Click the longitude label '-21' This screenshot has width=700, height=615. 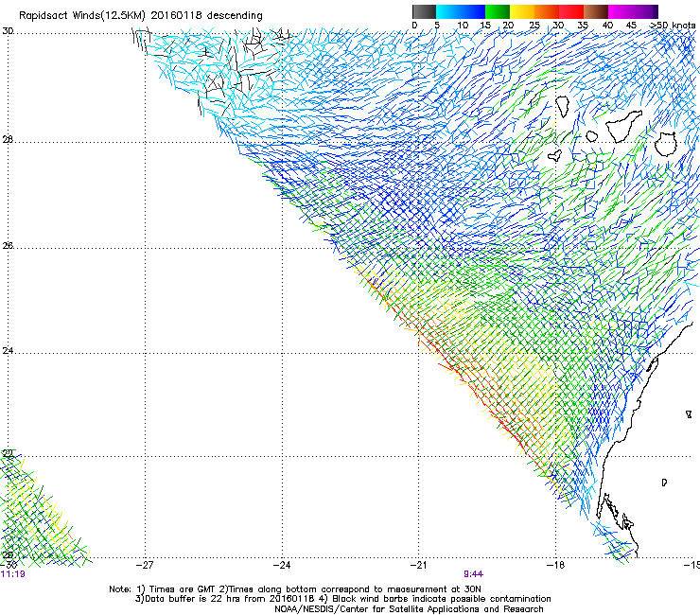click(x=418, y=565)
